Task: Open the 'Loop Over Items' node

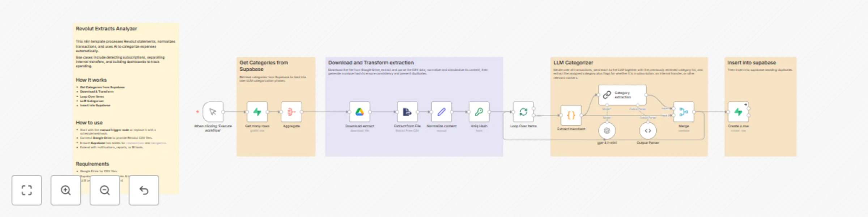Action: [x=523, y=112]
